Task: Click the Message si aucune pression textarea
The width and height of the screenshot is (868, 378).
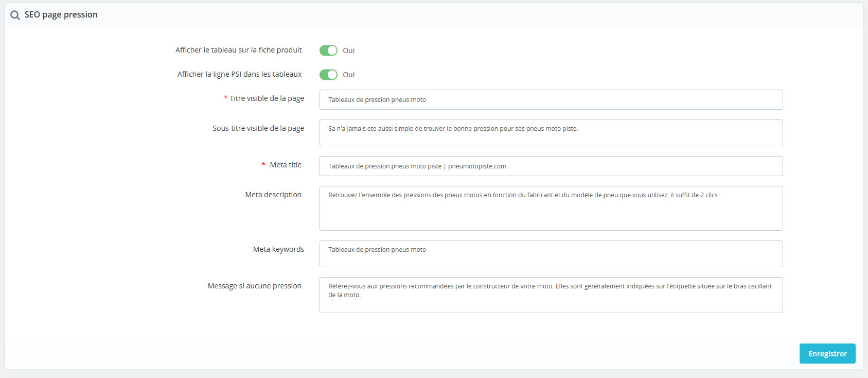Action: (x=551, y=295)
